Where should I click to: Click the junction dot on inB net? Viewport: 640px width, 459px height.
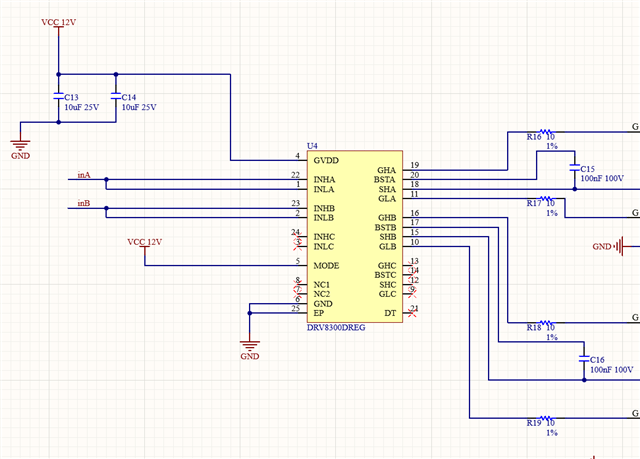click(x=106, y=208)
